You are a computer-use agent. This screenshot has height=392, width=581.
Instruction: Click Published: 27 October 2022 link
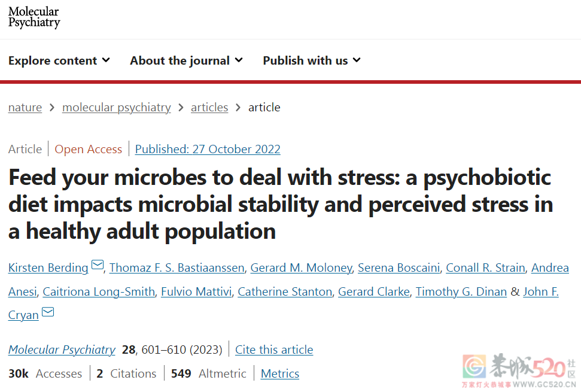[208, 149]
